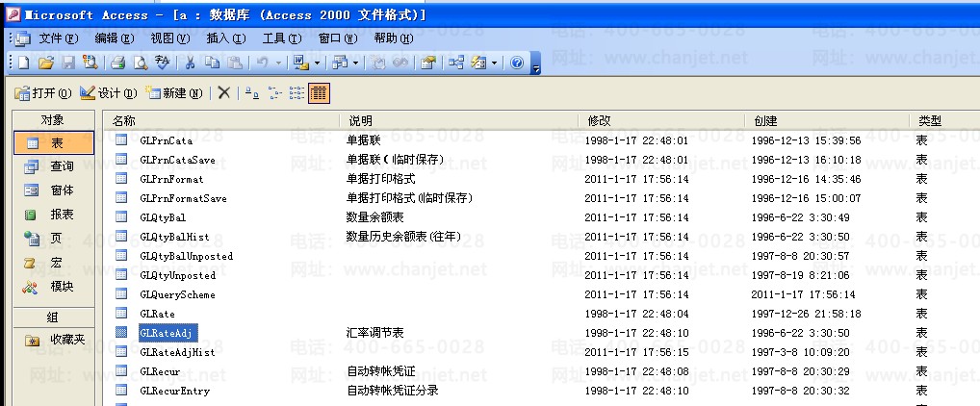980x406 pixels.
Task: Switch to List view icon
Action: [297, 93]
